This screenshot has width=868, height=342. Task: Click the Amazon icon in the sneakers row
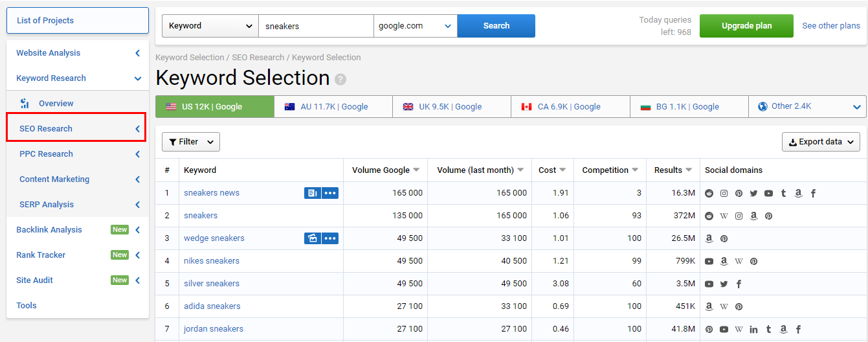753,216
